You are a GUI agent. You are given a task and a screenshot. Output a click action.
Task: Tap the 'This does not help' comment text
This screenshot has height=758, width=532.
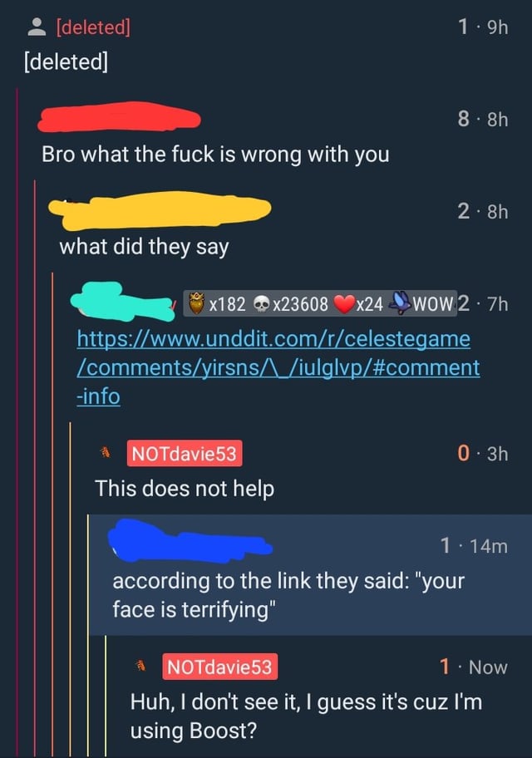(185, 489)
